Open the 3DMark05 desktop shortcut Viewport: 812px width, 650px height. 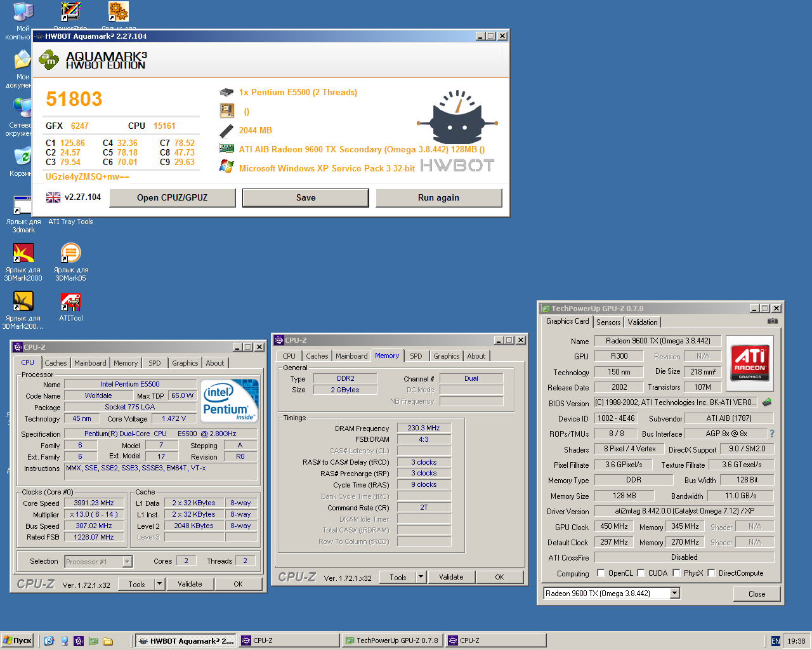coord(70,253)
